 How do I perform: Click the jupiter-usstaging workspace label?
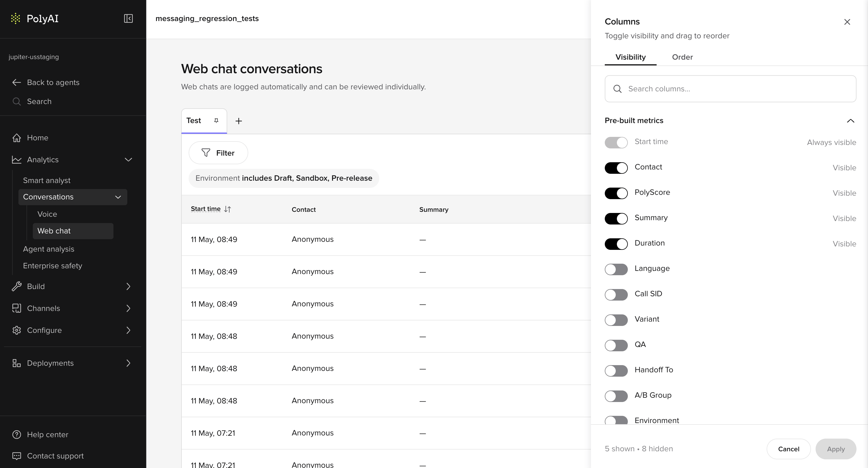coord(34,57)
